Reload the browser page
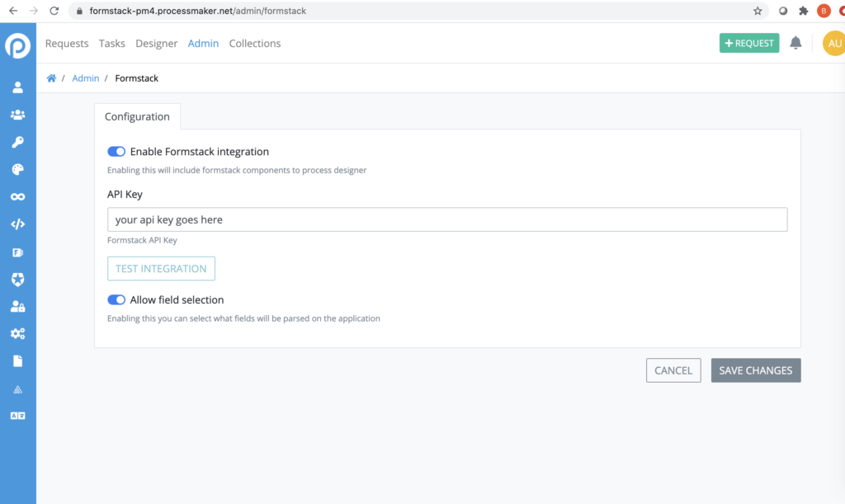This screenshot has height=504, width=845. coord(54,11)
